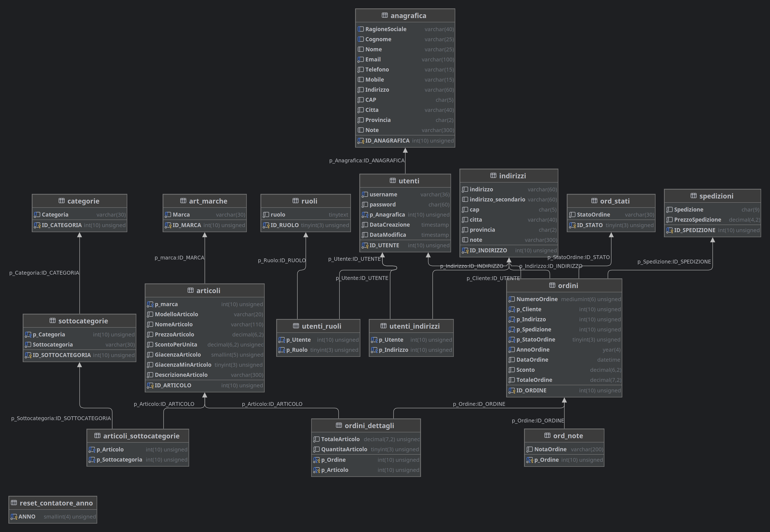Image resolution: width=770 pixels, height=532 pixels.
Task: Click the table icon next to utenti header
Action: tap(393, 181)
